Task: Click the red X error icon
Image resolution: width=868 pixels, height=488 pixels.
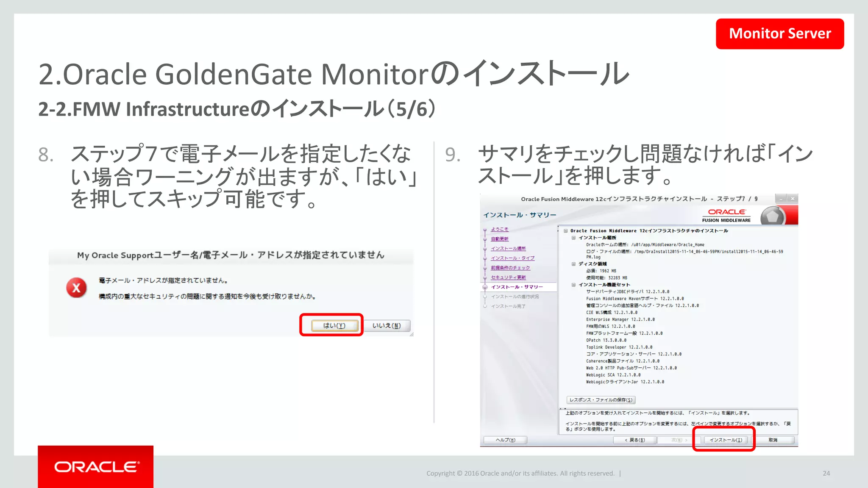Action: [76, 288]
